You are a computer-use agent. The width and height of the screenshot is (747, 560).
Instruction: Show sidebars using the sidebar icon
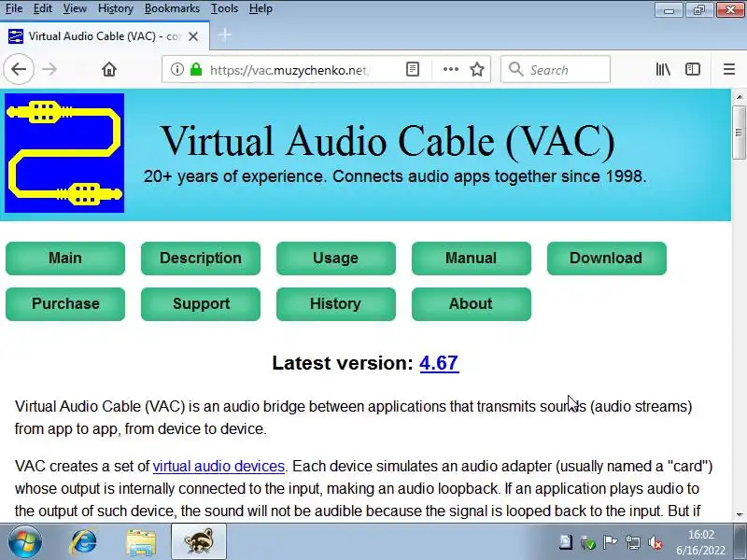click(x=693, y=69)
